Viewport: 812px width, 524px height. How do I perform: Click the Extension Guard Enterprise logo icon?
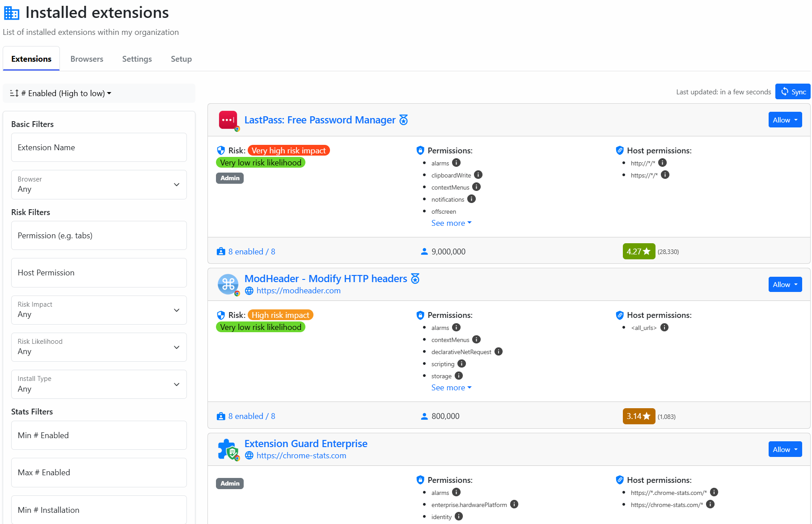click(228, 449)
